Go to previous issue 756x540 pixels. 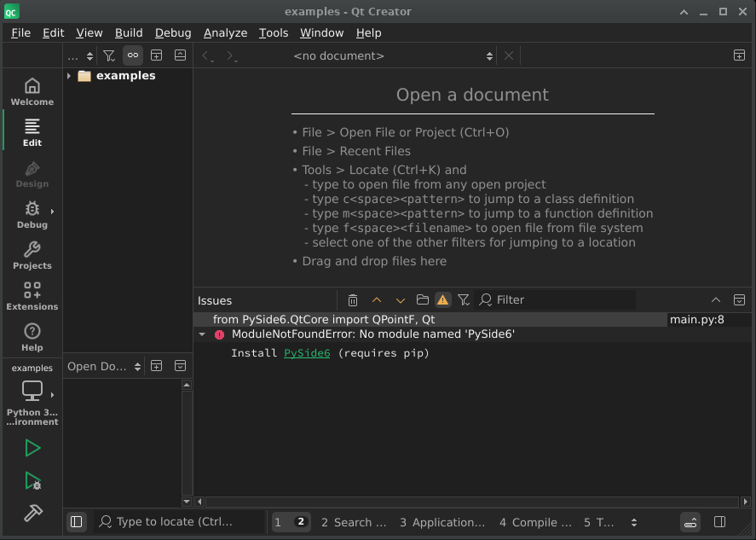click(377, 300)
